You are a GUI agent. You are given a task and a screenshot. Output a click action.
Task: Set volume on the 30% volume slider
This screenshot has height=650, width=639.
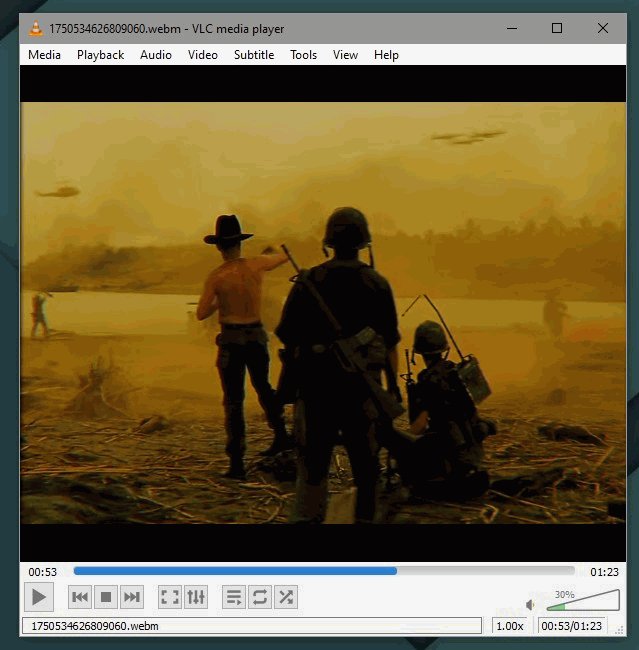click(x=583, y=600)
